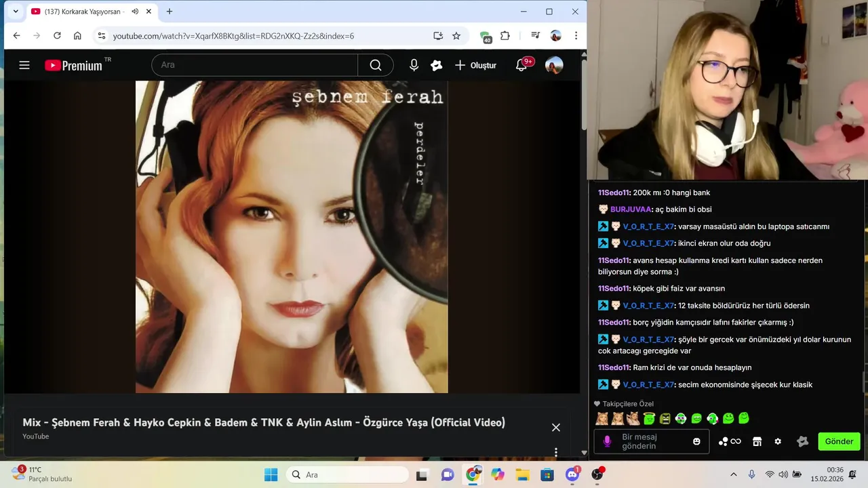Click 11Sedo11 name on '200k mı' message
This screenshot has height=488, width=868.
[614, 192]
